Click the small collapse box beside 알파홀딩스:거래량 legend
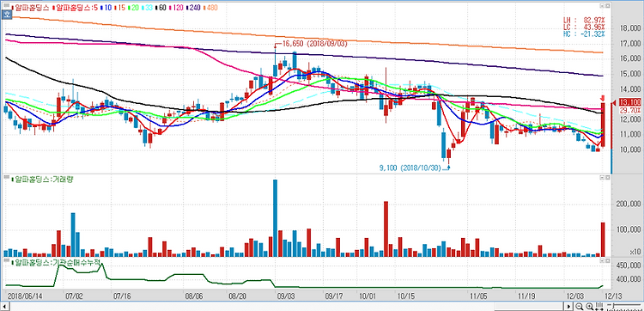Screen dimensions: 644x311 click(x=6, y=178)
